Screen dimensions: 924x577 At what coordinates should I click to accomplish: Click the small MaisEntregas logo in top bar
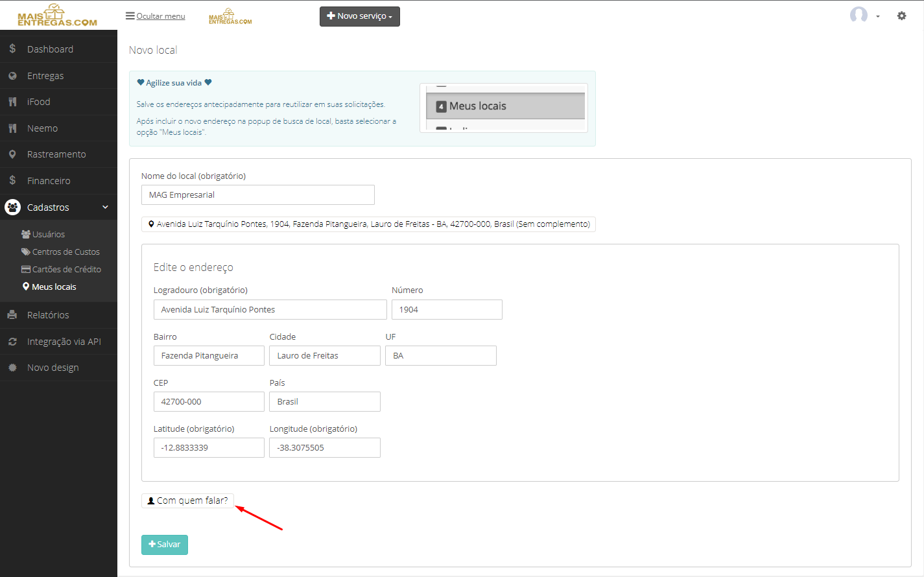pos(230,16)
